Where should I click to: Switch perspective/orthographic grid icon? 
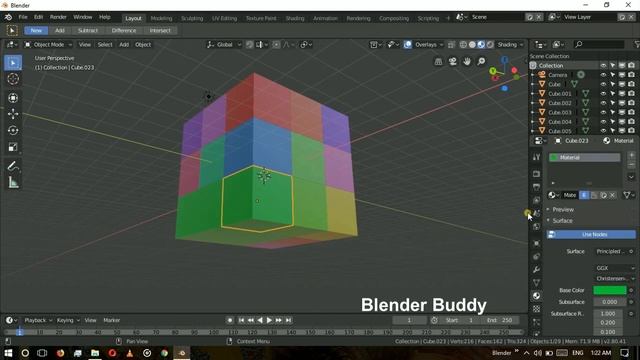(x=438, y=61)
